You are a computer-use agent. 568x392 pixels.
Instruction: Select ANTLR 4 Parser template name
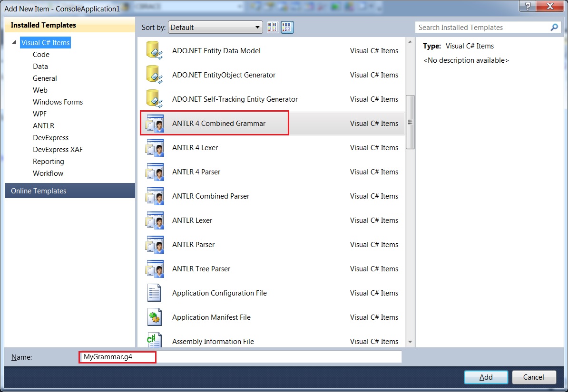tap(196, 172)
